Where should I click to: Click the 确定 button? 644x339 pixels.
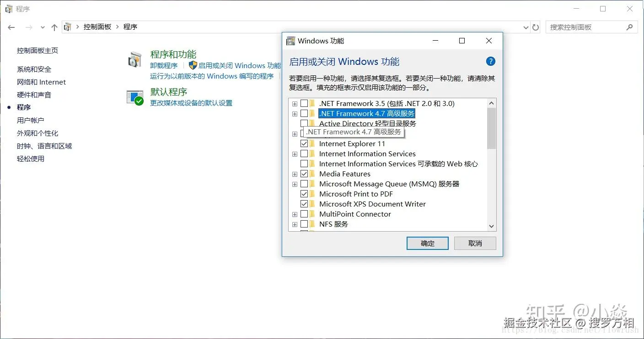(x=428, y=244)
